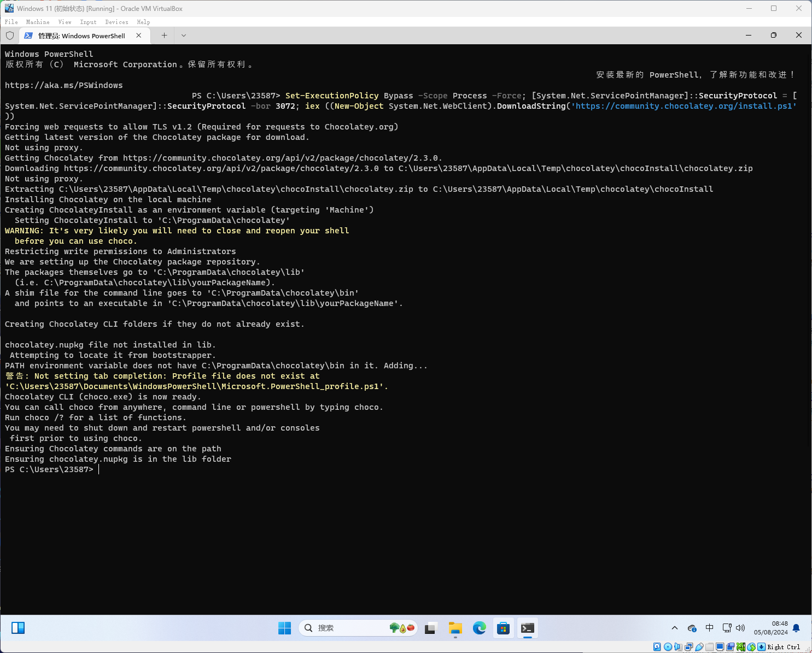Click 'Run choco /? for a list of functions.'
Image resolution: width=812 pixels, height=653 pixels.
tap(95, 417)
